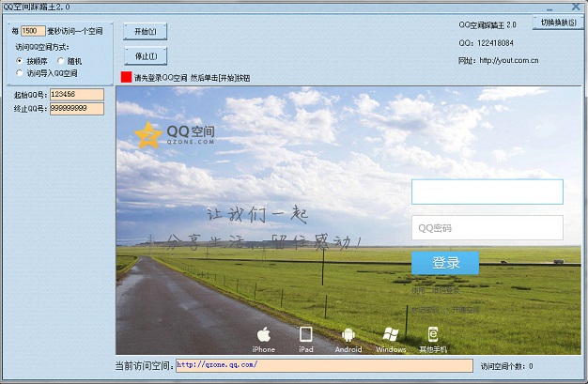Viewport: 588px width, 384px height.
Task: Click the 当前访问空间 URL field
Action: point(323,365)
